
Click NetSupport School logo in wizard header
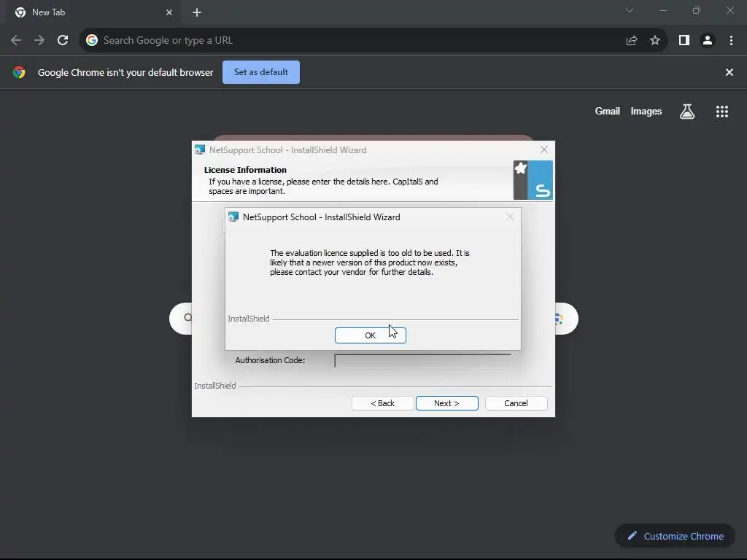pos(533,180)
